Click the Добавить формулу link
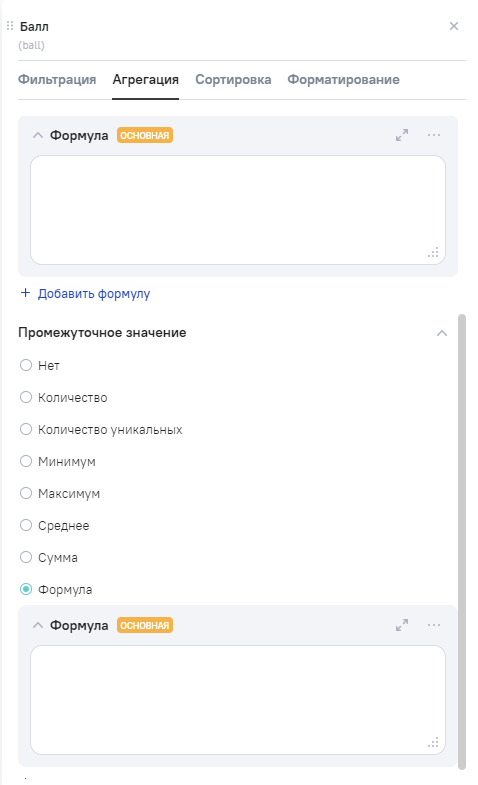This screenshot has height=785, width=478. coord(94,294)
